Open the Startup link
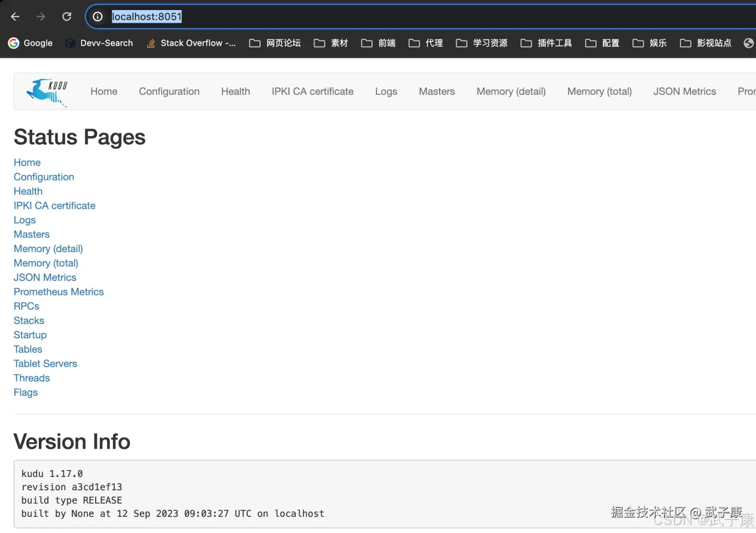The image size is (756, 533). pos(30,335)
